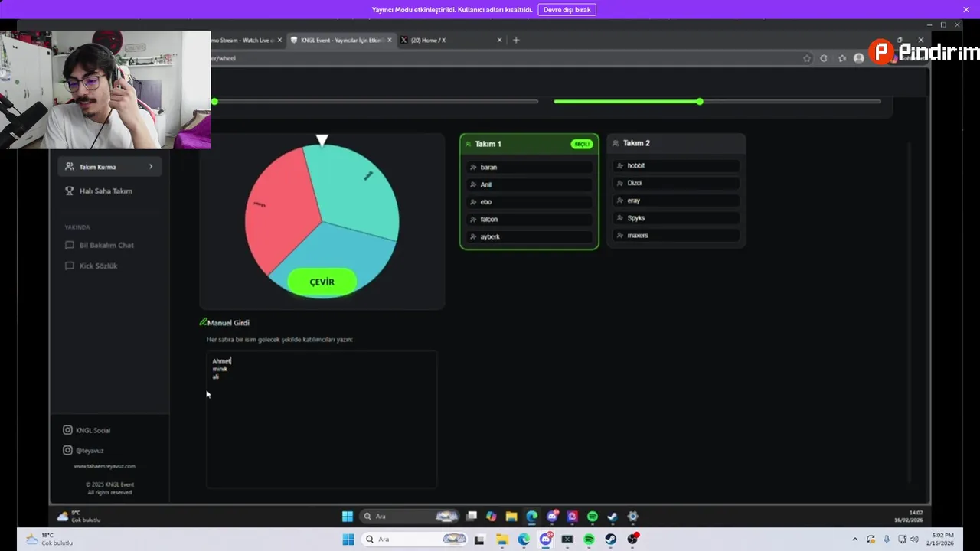Viewport: 980px width, 551px height.
Task: Click the Kick Sözlük chat bubble icon
Action: (x=70, y=266)
